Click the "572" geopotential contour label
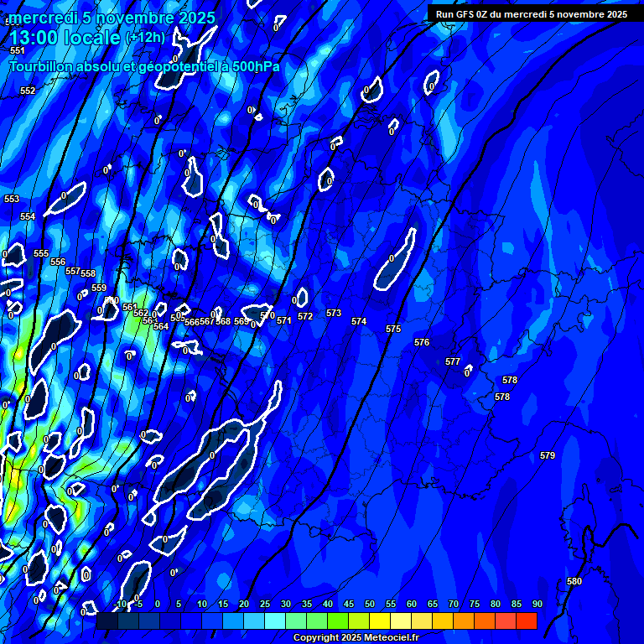This screenshot has width=644, height=644. coord(305,316)
